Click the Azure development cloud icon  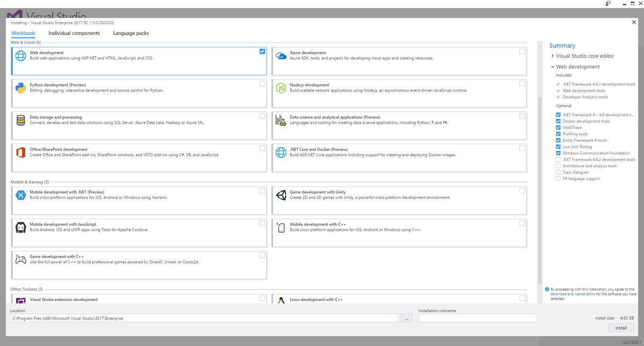[x=281, y=55]
